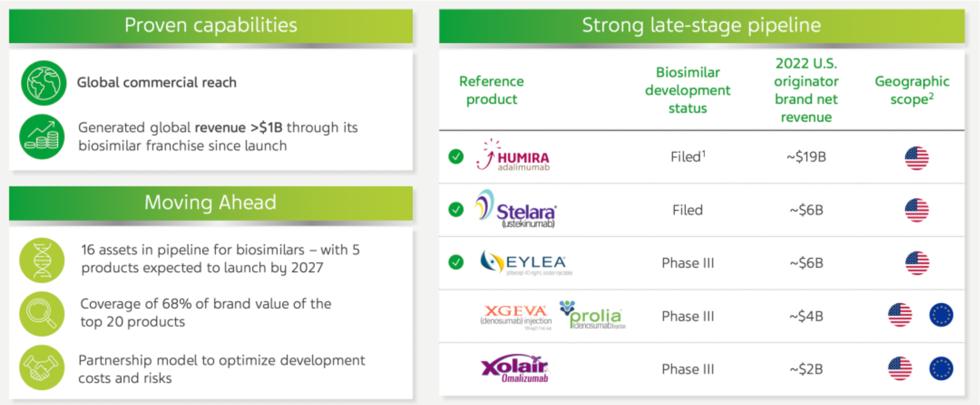Click the green checkmark beside Eylea
The height and width of the screenshot is (405, 980).
tap(456, 262)
